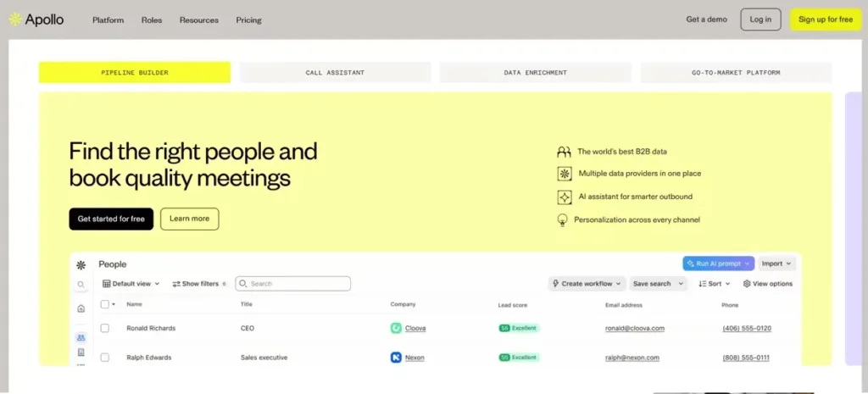Click the Get started for free button
This screenshot has height=394, width=868.
(x=111, y=219)
